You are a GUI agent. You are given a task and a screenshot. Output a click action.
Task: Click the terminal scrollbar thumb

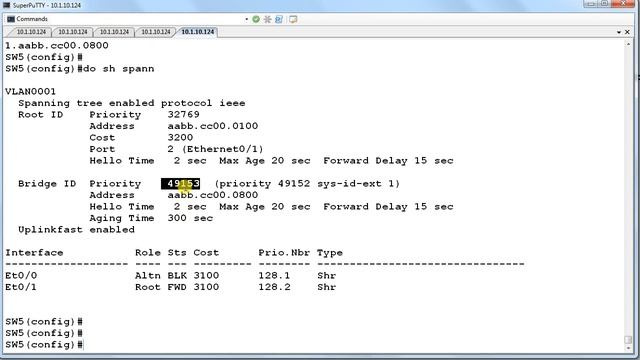tap(629, 340)
